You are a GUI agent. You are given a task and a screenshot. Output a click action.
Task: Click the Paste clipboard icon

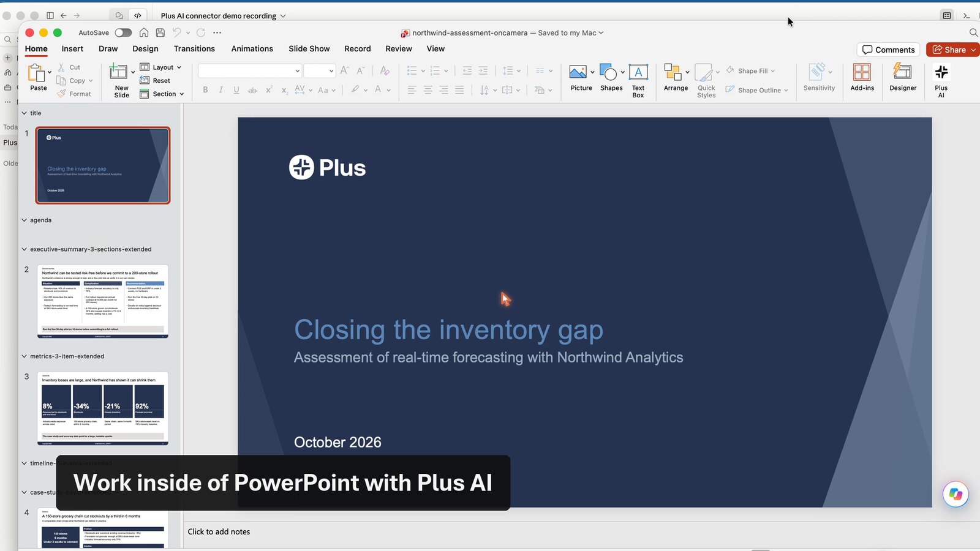pos(37,72)
